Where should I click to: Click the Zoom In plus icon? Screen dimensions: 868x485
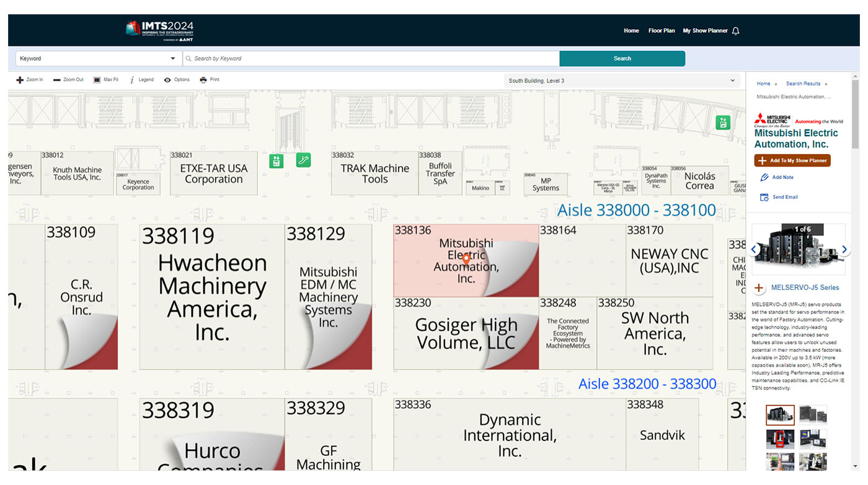click(x=20, y=80)
